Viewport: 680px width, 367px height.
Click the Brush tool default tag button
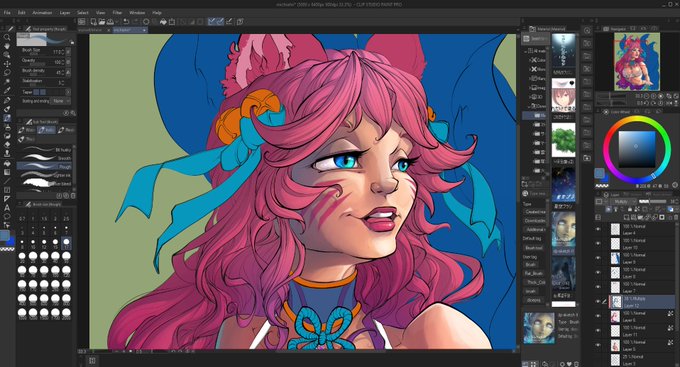(534, 248)
